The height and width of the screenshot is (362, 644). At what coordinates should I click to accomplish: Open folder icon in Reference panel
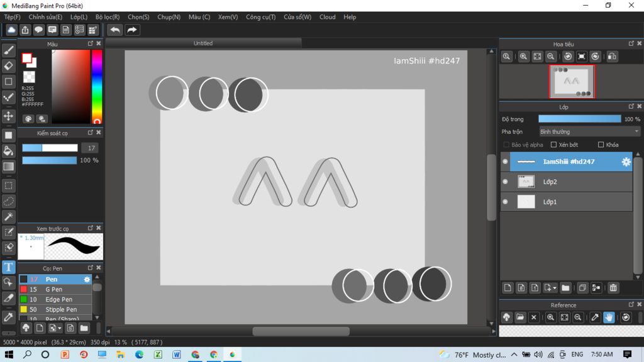(x=520, y=317)
